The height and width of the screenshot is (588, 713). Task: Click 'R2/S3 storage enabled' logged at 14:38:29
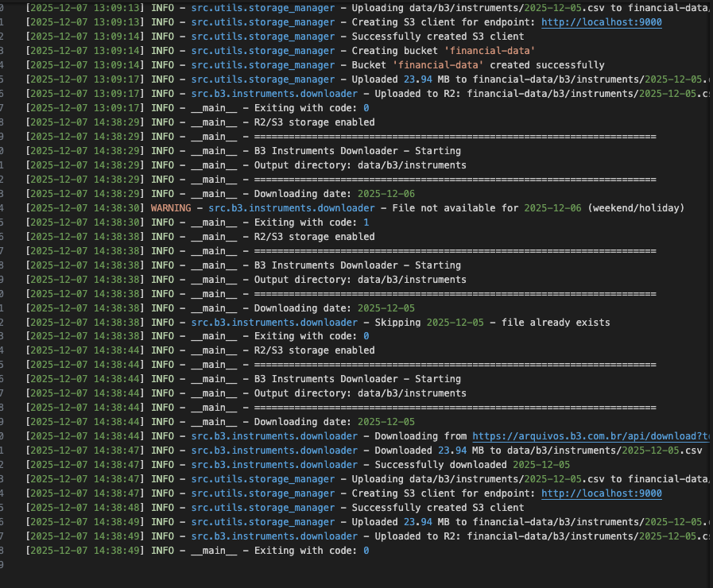point(314,122)
